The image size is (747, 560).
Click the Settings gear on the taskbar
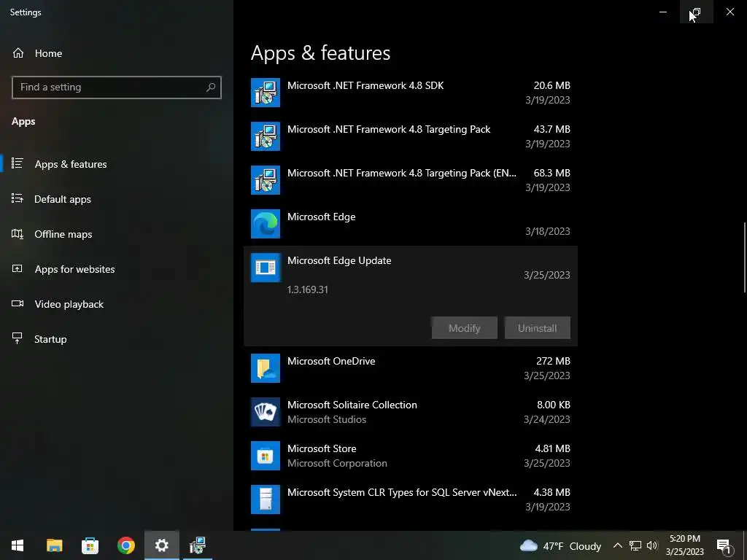pyautogui.click(x=162, y=545)
